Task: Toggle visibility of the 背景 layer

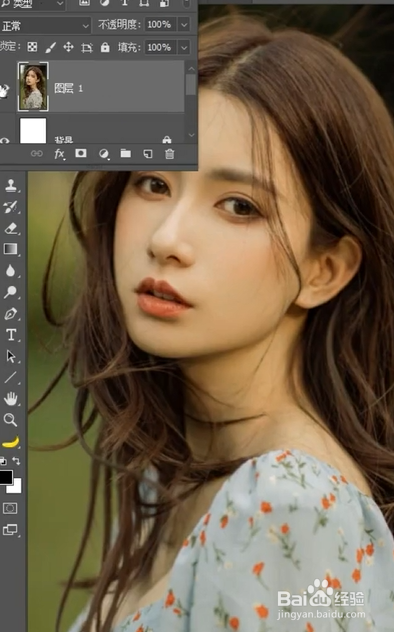Action: pyautogui.click(x=4, y=141)
